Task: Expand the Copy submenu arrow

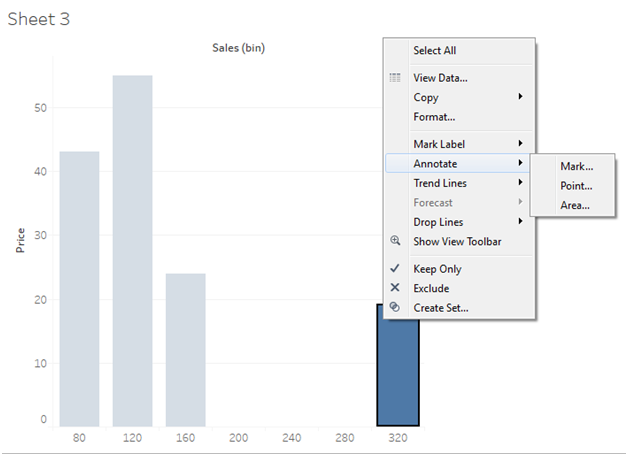Action: click(520, 96)
